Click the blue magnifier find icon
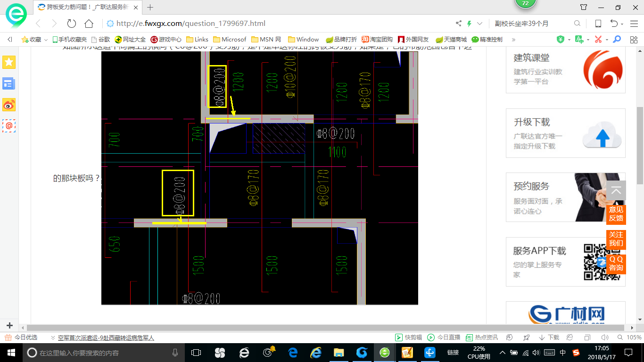 [617, 40]
